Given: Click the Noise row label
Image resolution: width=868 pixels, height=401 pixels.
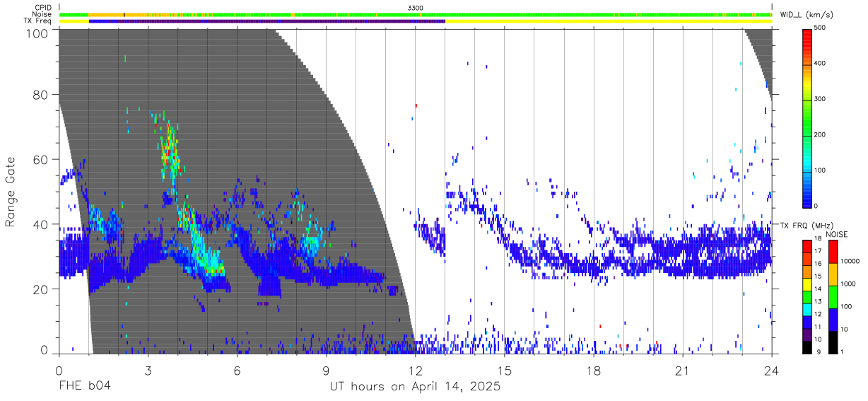Looking at the screenshot, I should tap(42, 14).
